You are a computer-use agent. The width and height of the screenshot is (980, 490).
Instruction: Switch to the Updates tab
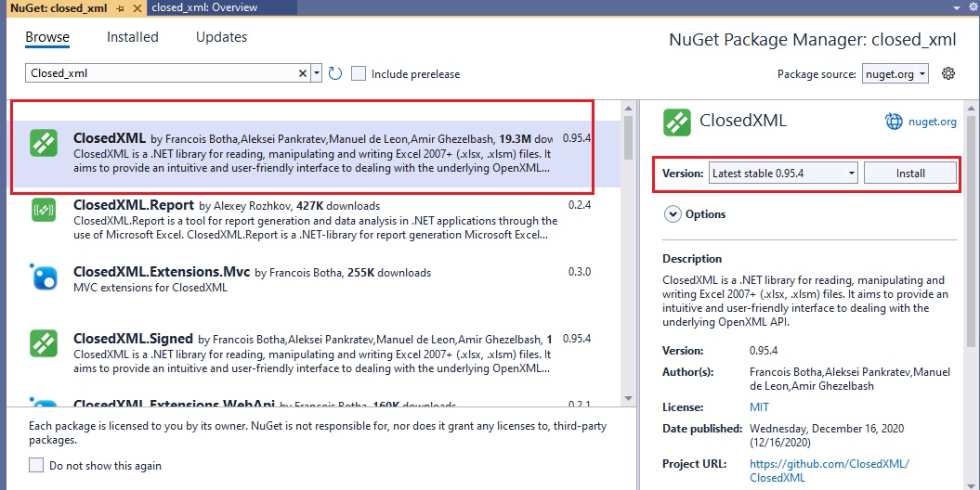click(x=221, y=37)
